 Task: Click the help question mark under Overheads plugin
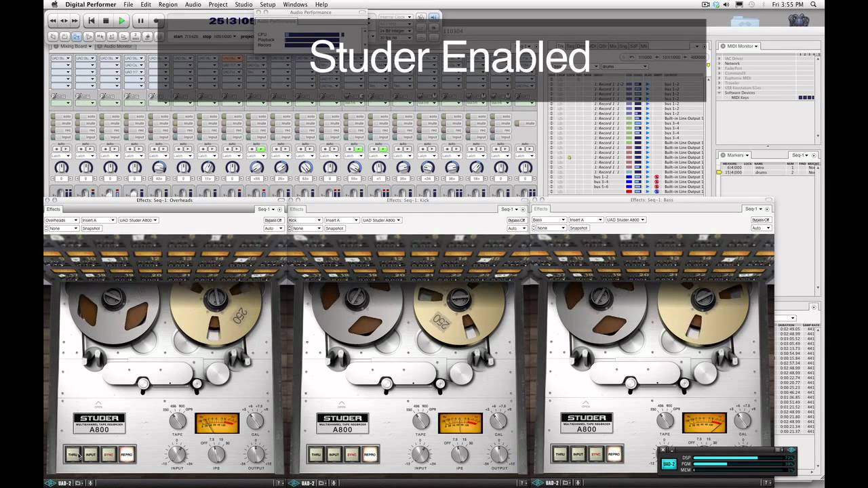[x=280, y=483]
